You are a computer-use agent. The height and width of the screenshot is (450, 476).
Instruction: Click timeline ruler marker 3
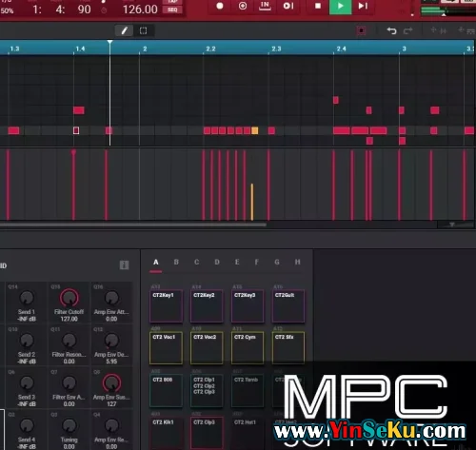[x=404, y=49]
